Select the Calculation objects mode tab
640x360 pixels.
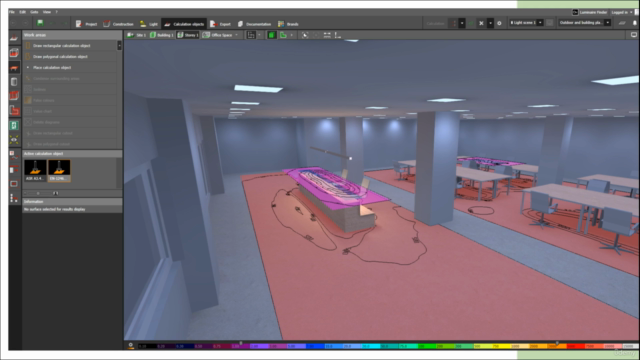[x=184, y=24]
